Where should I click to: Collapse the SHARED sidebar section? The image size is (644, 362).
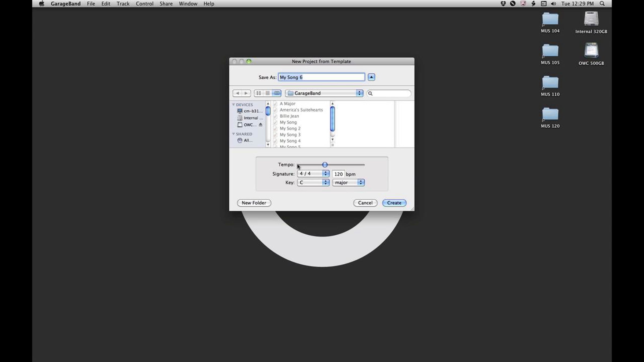coord(233,134)
